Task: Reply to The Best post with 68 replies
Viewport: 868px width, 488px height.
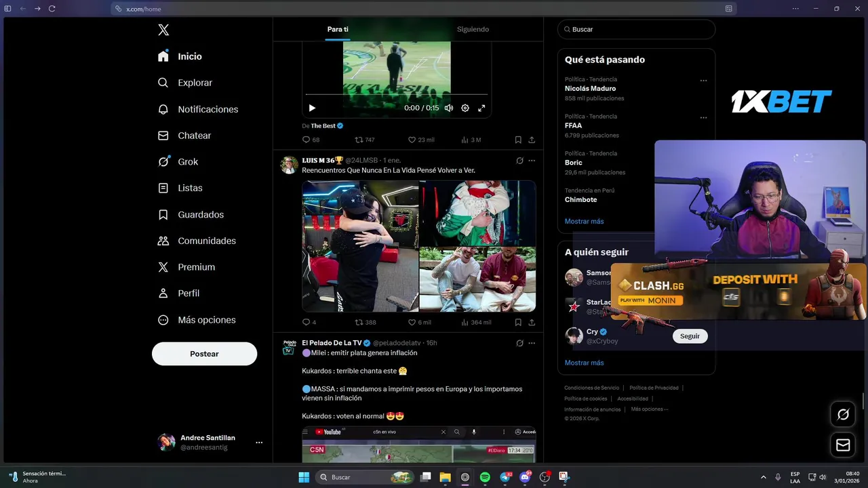Action: tap(311, 140)
